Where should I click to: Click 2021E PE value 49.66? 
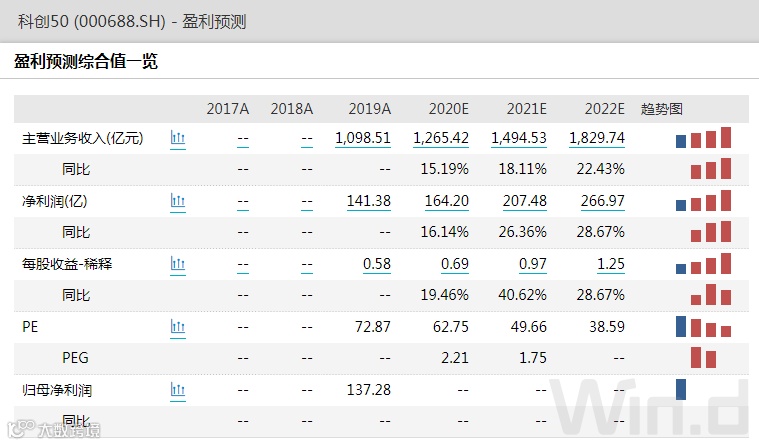pos(529,327)
